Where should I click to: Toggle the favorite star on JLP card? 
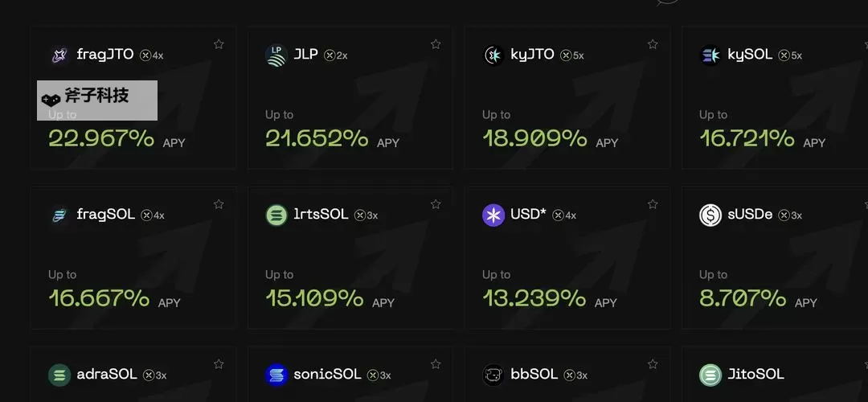436,44
